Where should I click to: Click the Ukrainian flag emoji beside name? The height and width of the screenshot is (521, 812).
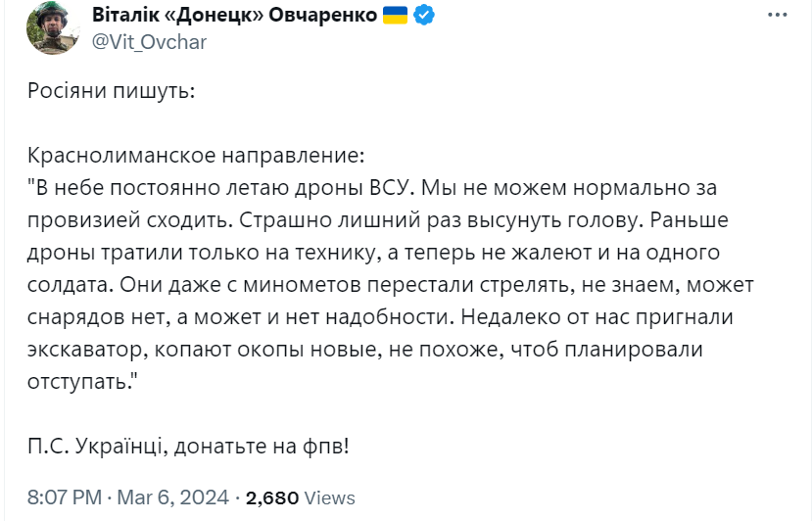(x=395, y=15)
